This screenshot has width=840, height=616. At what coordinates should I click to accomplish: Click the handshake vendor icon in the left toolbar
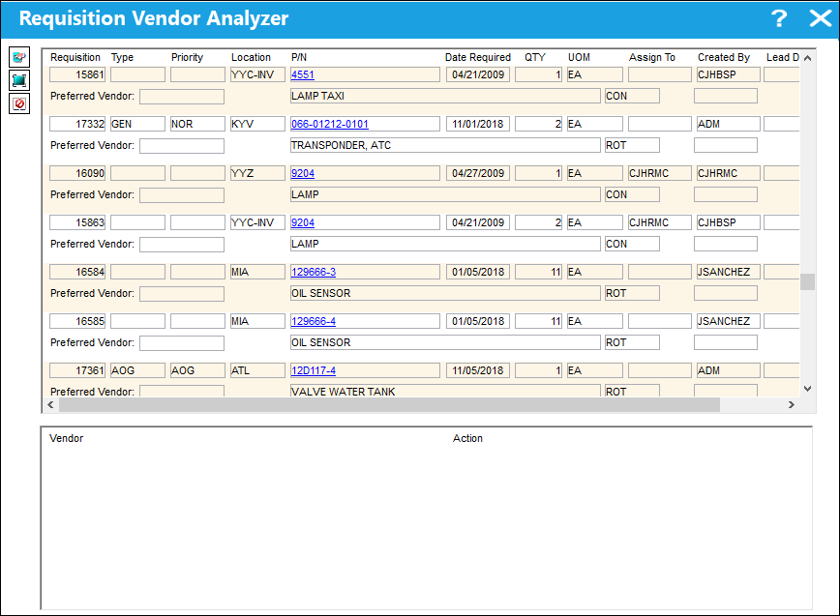point(19,57)
